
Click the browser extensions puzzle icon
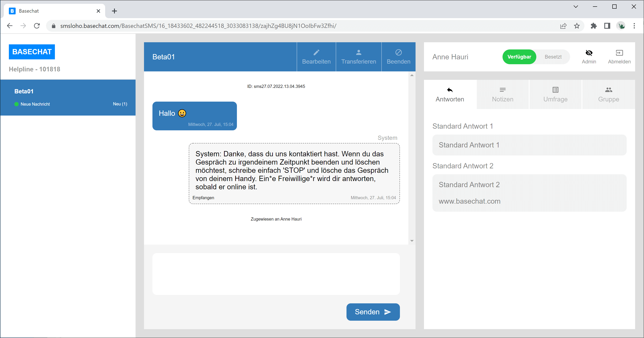594,26
